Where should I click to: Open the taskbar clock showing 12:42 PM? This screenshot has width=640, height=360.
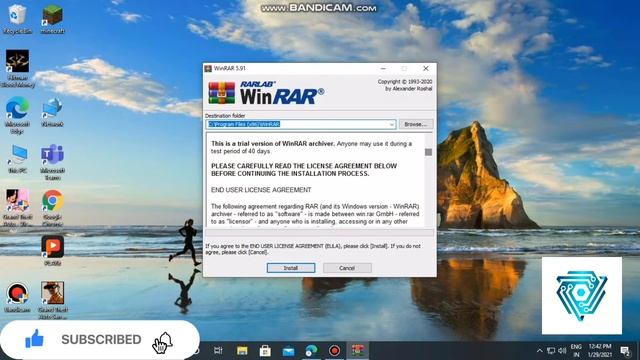(x=600, y=351)
